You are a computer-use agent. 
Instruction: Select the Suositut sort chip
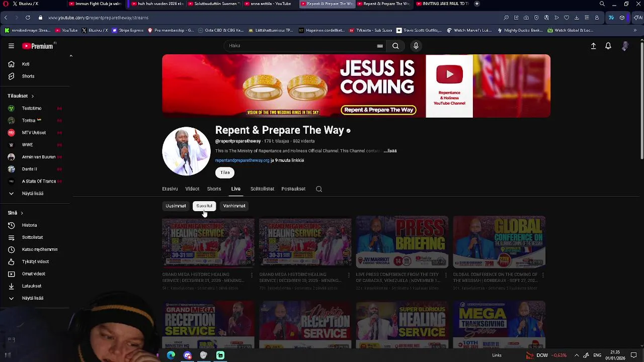click(204, 206)
